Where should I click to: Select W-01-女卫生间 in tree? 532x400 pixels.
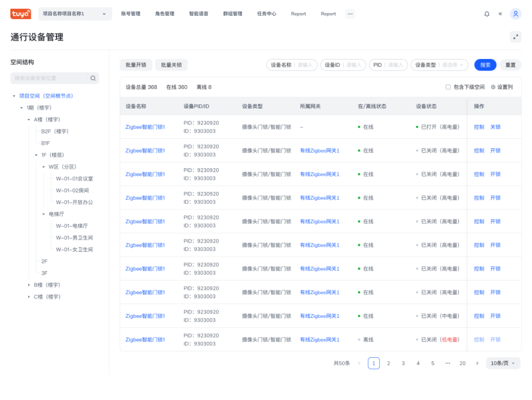coord(74,250)
